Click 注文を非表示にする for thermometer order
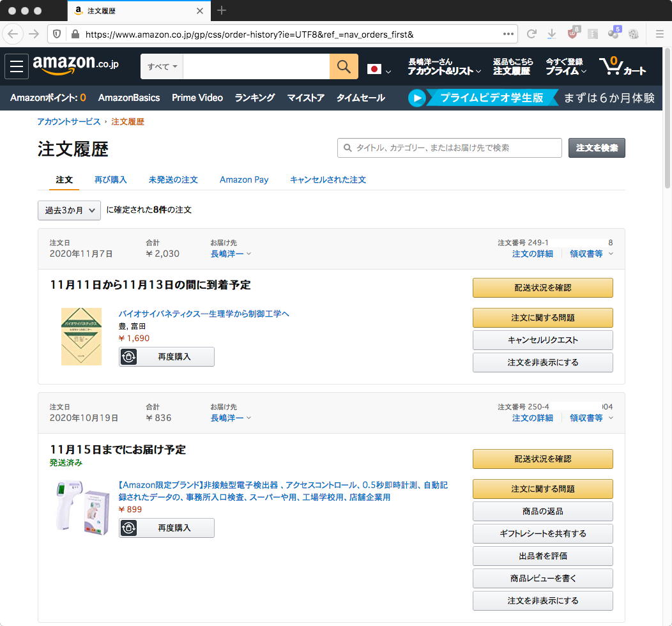Screen dimensions: 672x626 [x=542, y=600]
